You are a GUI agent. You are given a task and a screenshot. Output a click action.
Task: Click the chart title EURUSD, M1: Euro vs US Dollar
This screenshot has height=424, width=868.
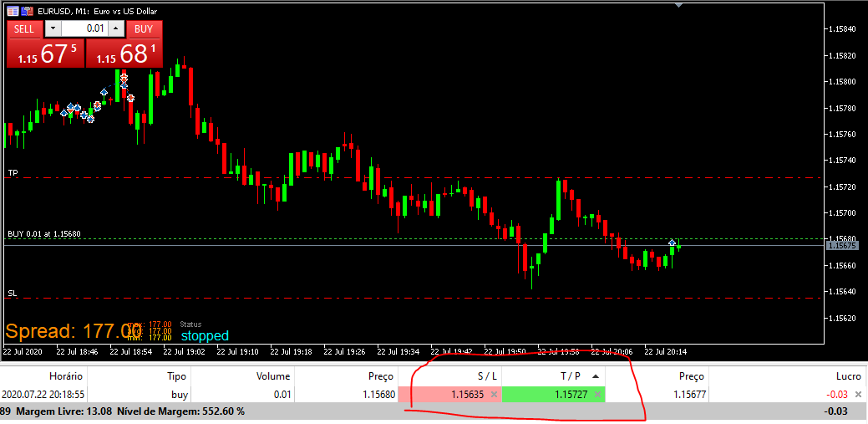point(97,11)
